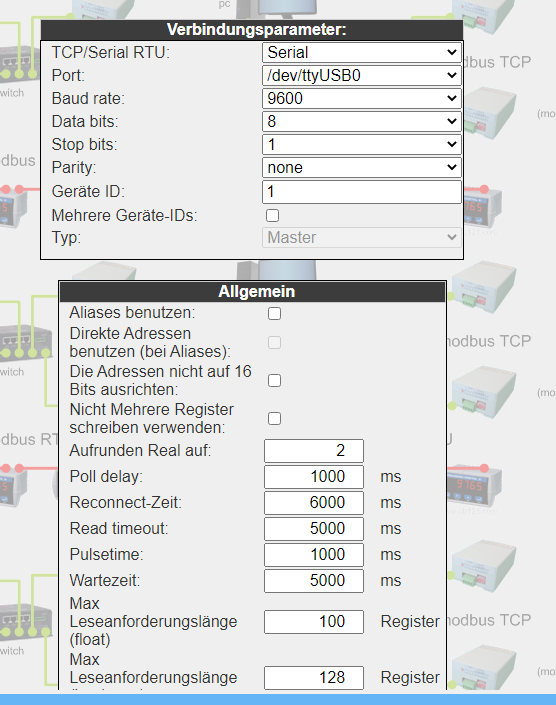Click the Allgemein section header

pyautogui.click(x=253, y=291)
